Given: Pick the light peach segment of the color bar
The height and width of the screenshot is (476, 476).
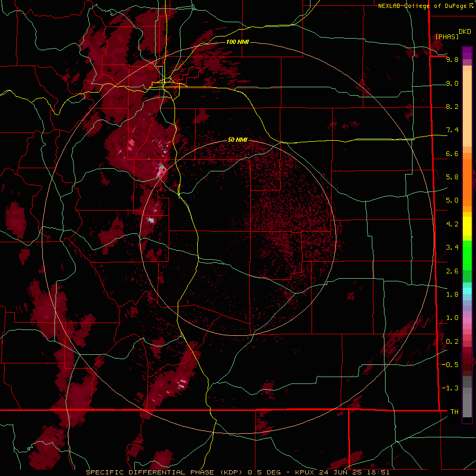Looking at the screenshot, I should (x=467, y=108).
